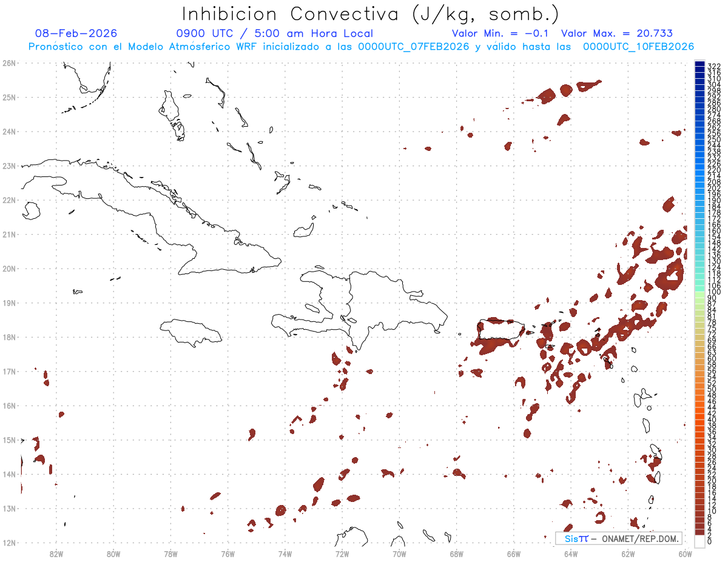Image resolution: width=728 pixels, height=562 pixels.
Task: Click the "15N" latitude label
Action: coord(9,440)
